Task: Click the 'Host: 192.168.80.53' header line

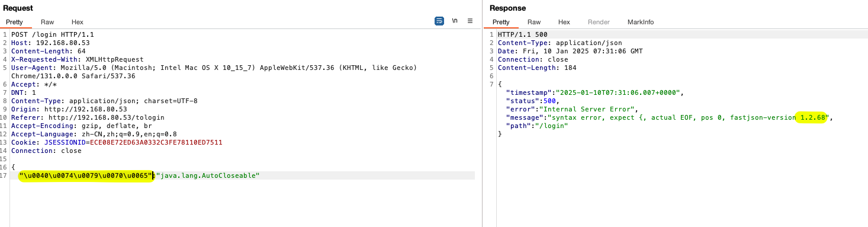Action: (50, 43)
